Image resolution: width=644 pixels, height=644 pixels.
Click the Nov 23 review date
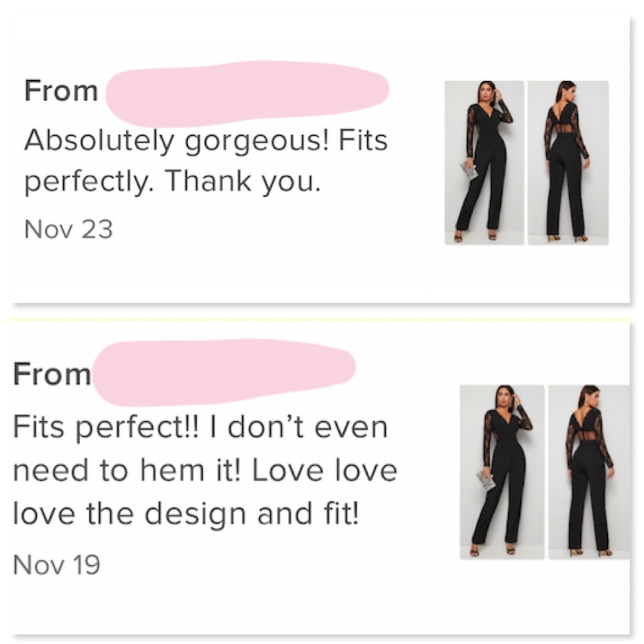[x=68, y=229]
